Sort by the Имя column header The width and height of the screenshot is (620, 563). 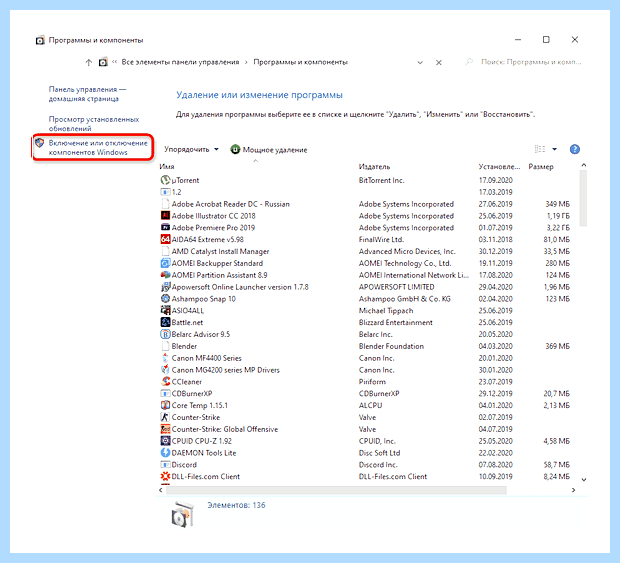167,167
